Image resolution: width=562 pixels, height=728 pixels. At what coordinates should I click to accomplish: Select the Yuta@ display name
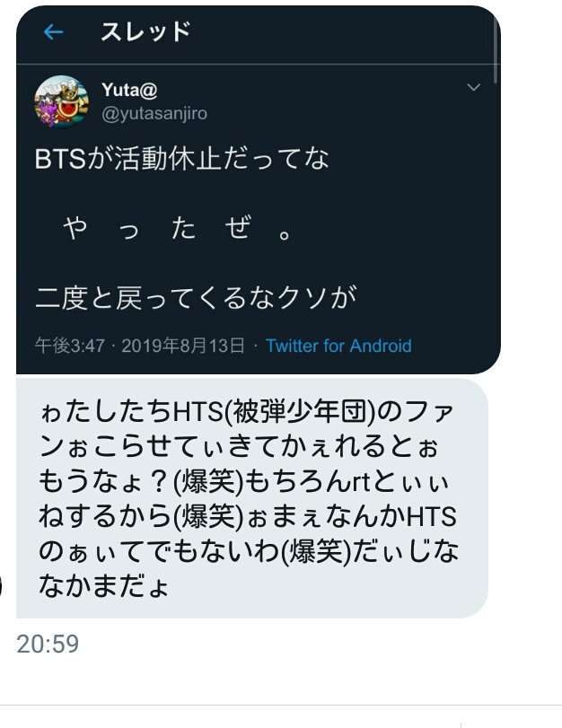[x=129, y=90]
